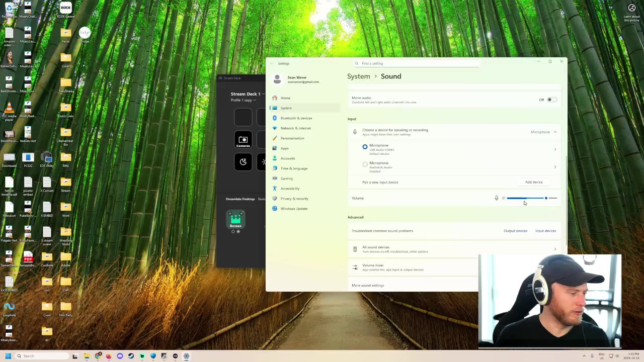Open USB Audio CODEC microphone properties chevron
Viewport: 644px width, 362px height.
pos(555,149)
